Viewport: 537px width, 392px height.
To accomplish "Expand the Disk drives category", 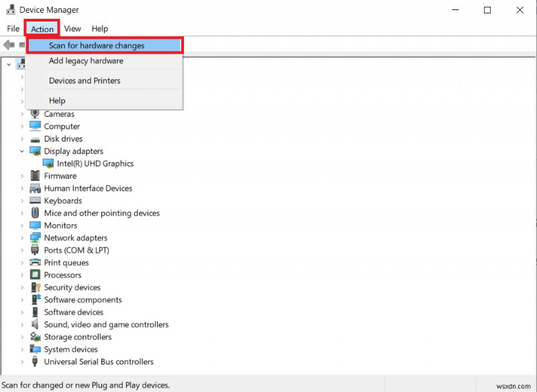I will 22,139.
